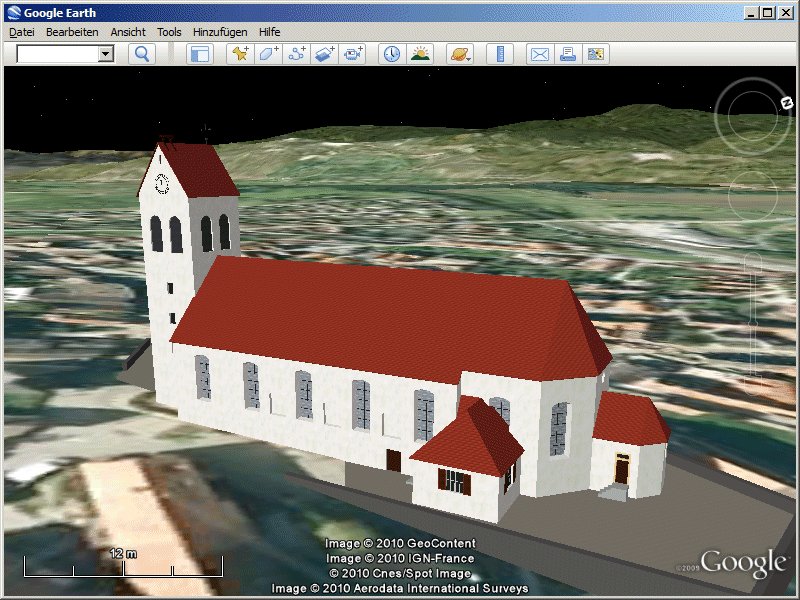Open the Tools menu
The image size is (800, 600).
169,32
